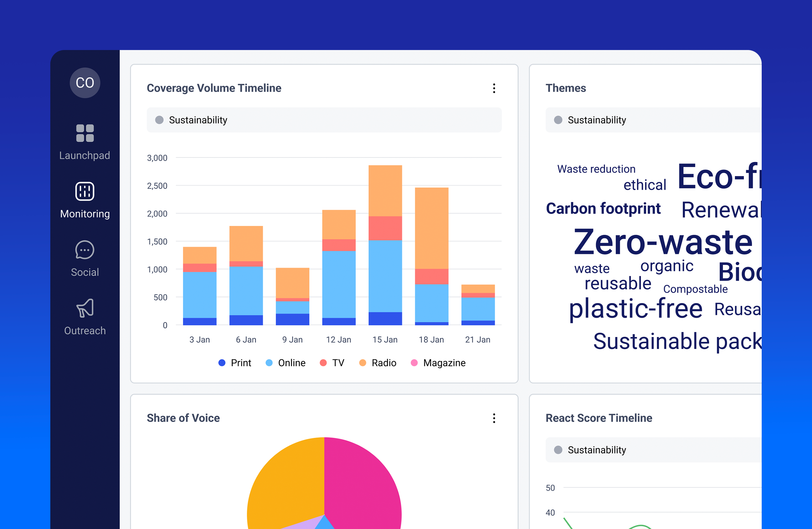Toggle Magazine series in chart legend
The width and height of the screenshot is (812, 529).
(x=438, y=363)
